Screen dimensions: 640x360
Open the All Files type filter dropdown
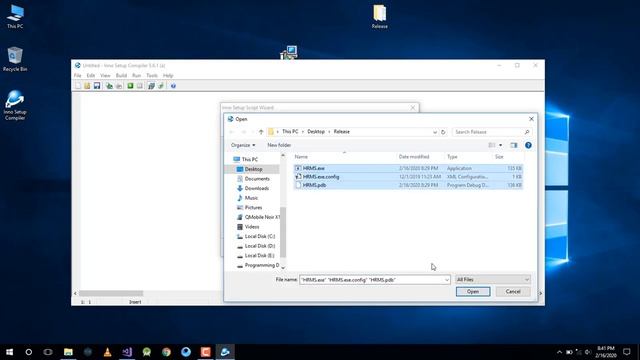click(x=493, y=280)
